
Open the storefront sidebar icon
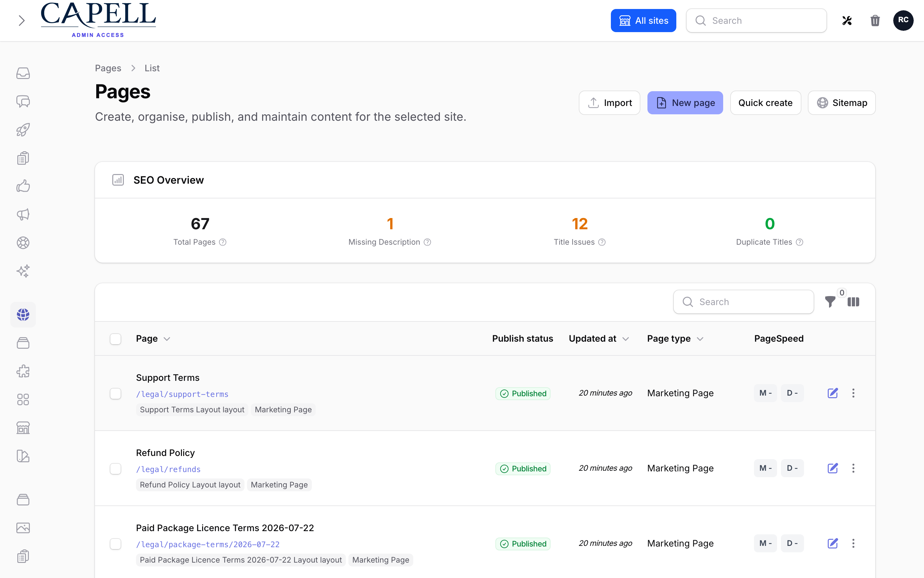(23, 428)
